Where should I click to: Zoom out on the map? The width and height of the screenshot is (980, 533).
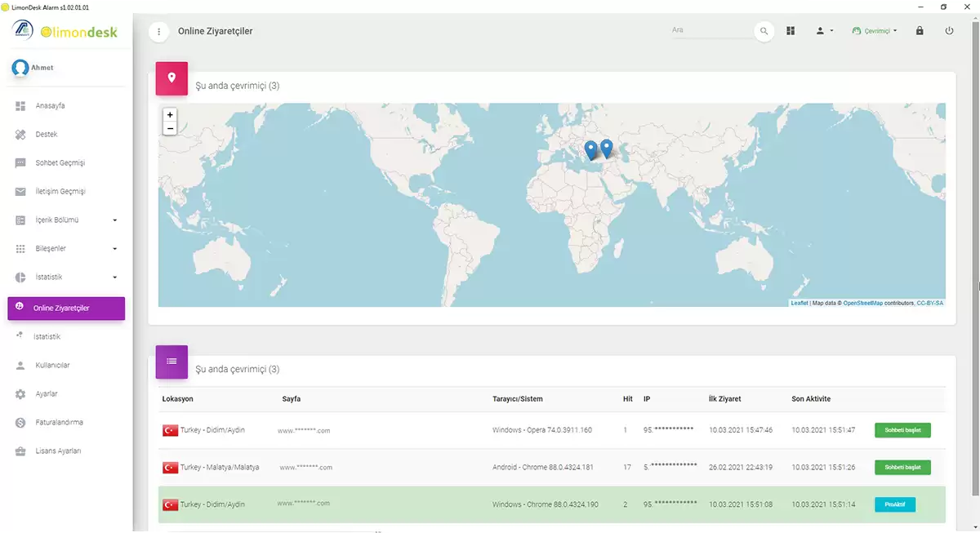(x=170, y=129)
